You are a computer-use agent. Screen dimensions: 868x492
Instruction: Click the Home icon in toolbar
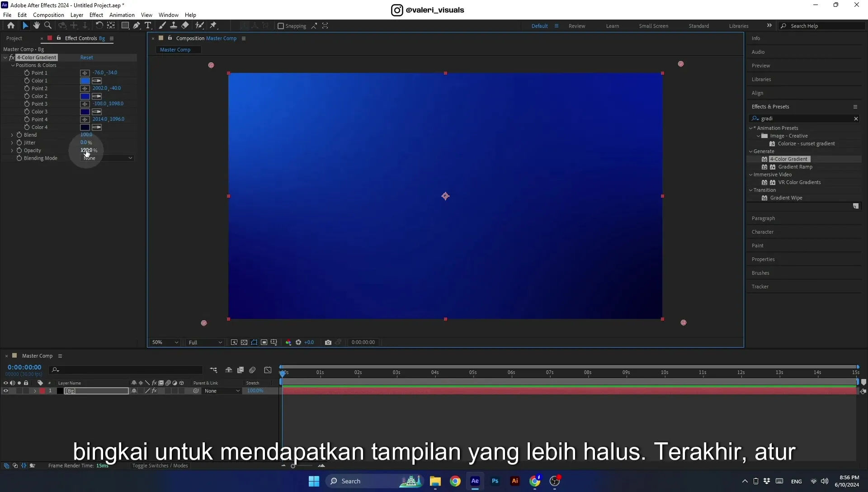(11, 26)
